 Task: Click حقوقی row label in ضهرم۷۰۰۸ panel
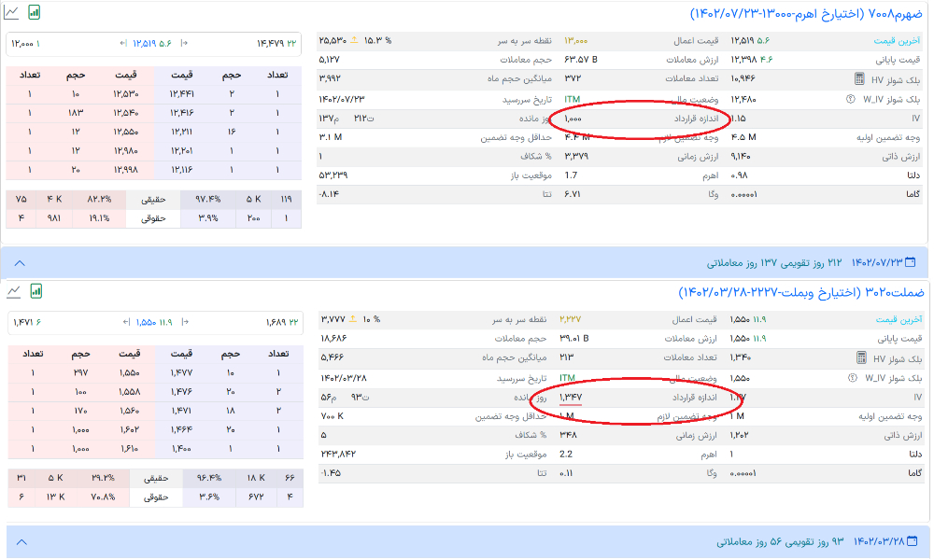(x=154, y=218)
